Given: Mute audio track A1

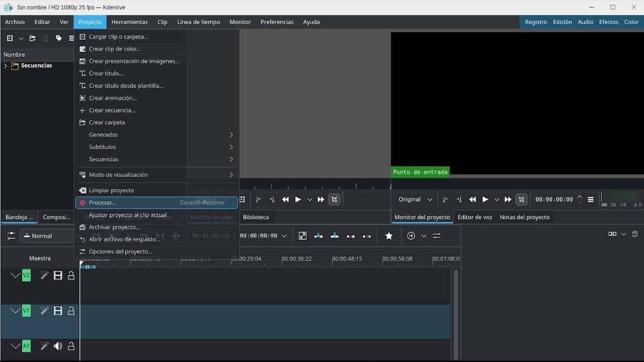Looking at the screenshot, I should tap(58, 346).
